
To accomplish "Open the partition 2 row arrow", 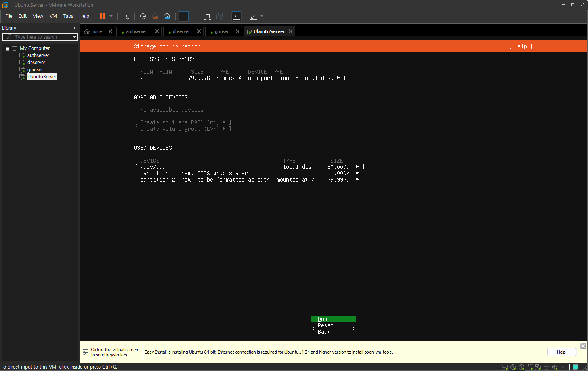I will tap(357, 180).
